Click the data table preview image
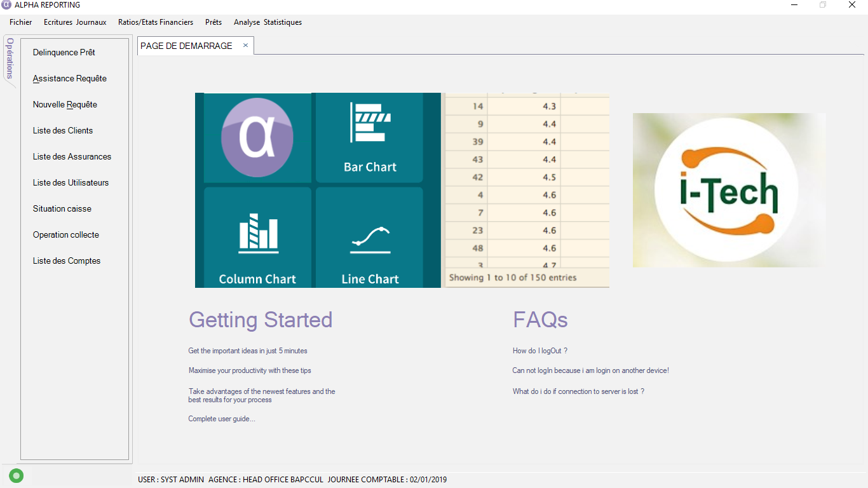The image size is (868, 488). [526, 190]
